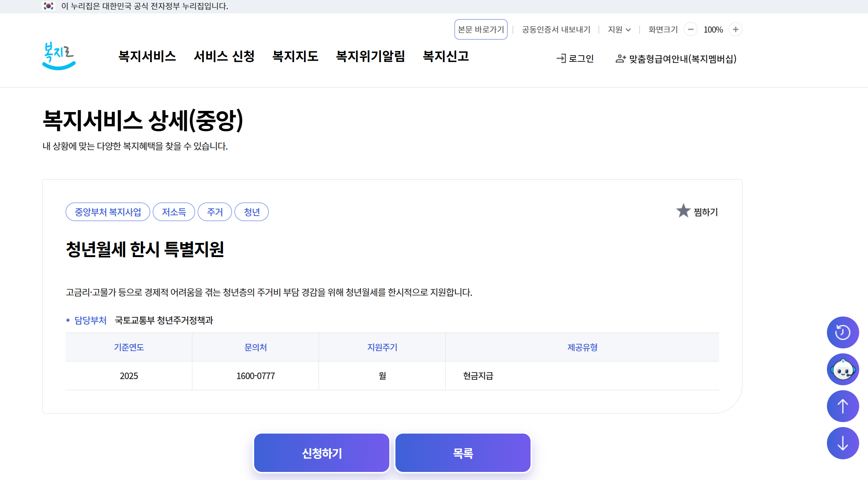Click the 신청하기 button
This screenshot has height=480, width=868.
point(321,452)
